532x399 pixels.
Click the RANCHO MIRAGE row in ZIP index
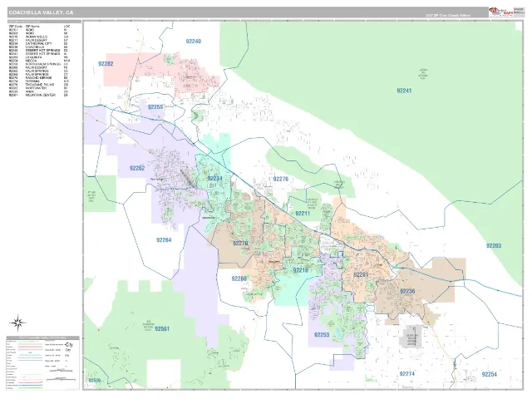click(x=39, y=77)
